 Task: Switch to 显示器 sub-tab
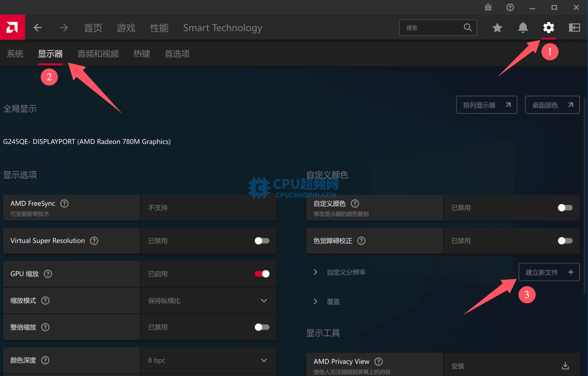click(50, 54)
